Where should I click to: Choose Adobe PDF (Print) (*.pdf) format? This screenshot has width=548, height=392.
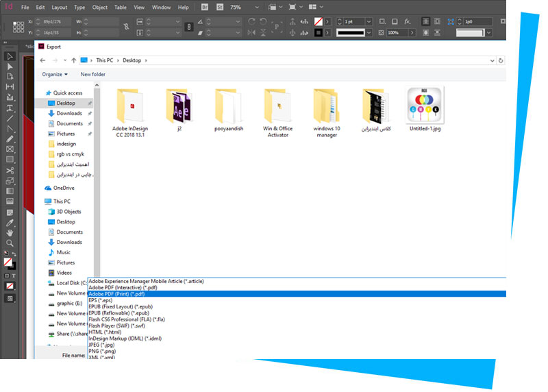tap(297, 294)
